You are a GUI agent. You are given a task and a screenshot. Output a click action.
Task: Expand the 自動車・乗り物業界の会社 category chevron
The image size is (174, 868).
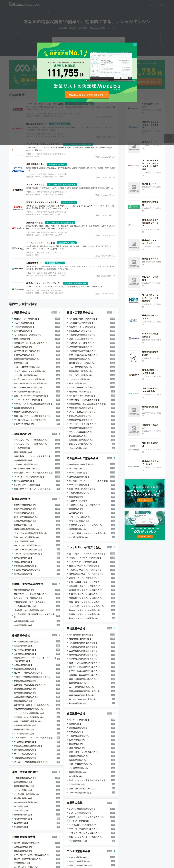tap(60, 584)
